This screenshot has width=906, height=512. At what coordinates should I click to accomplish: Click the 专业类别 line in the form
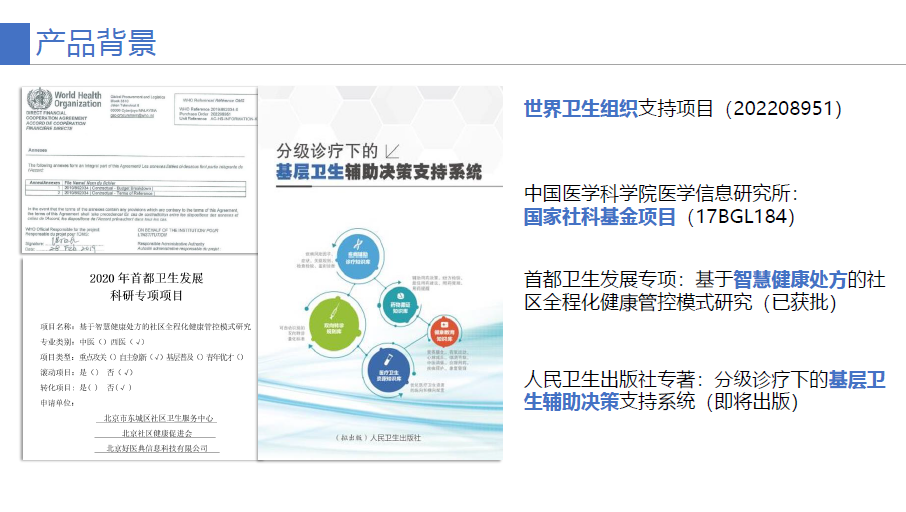pos(92,342)
